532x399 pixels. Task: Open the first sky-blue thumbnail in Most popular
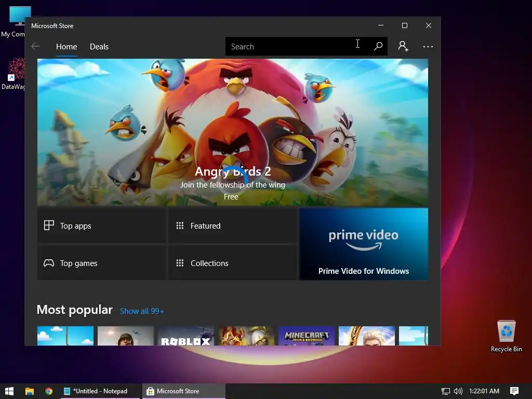[65, 336]
